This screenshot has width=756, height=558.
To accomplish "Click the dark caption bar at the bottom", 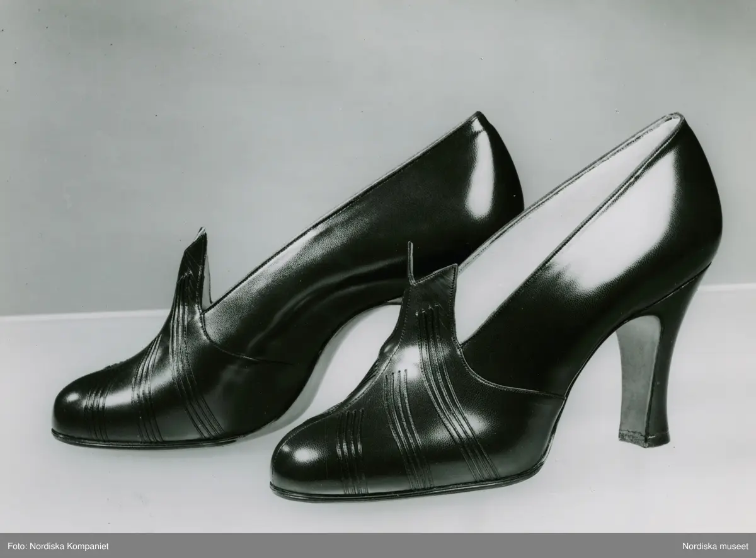I will click(378, 546).
